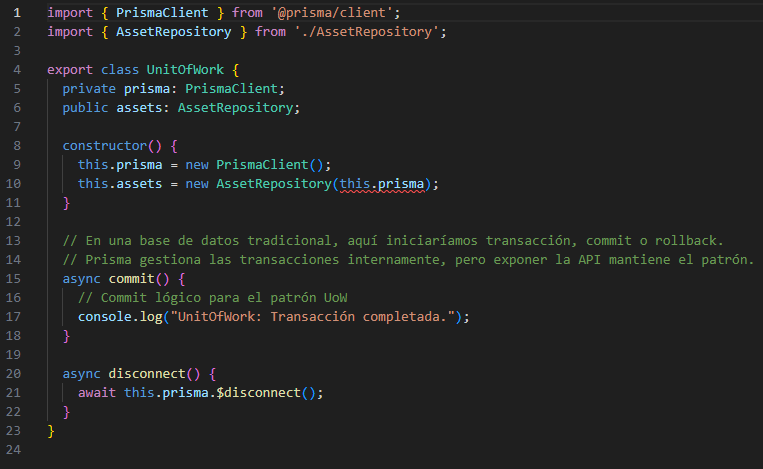Click 'private' keyword on line 5
The image size is (763, 469).
tap(89, 89)
